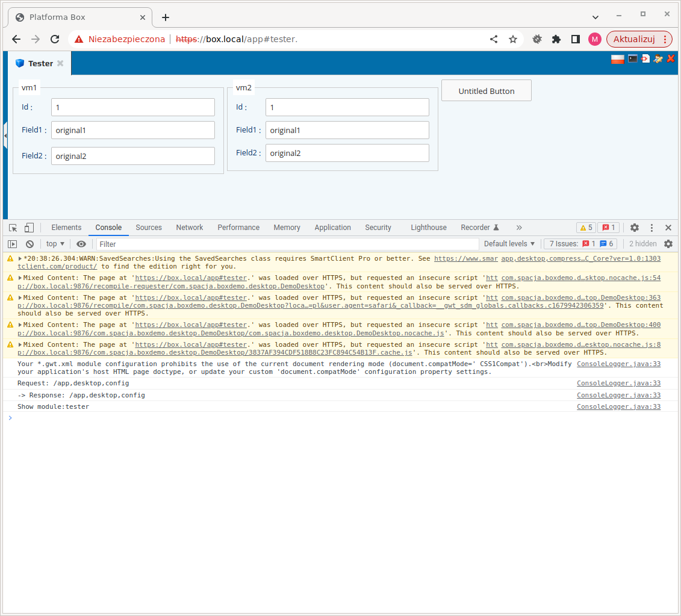Open console settings gear next to hidden count
Viewport: 681px width, 616px height.
(668, 244)
